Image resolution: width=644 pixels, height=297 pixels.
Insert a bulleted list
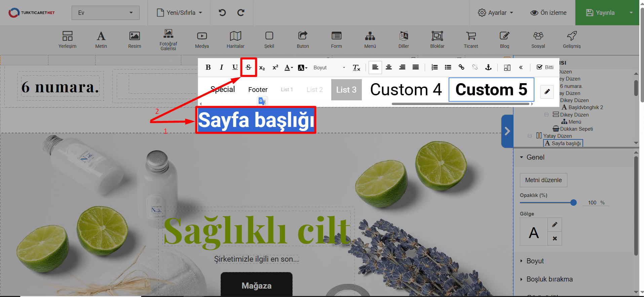pyautogui.click(x=448, y=67)
